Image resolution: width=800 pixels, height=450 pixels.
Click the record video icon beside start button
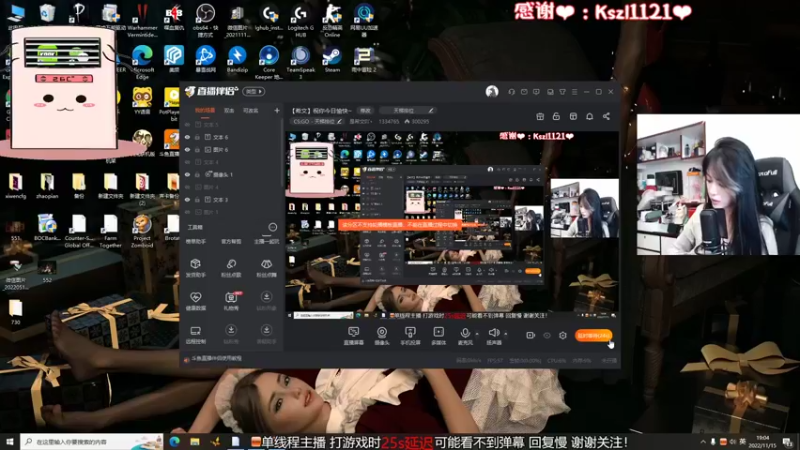click(x=531, y=335)
